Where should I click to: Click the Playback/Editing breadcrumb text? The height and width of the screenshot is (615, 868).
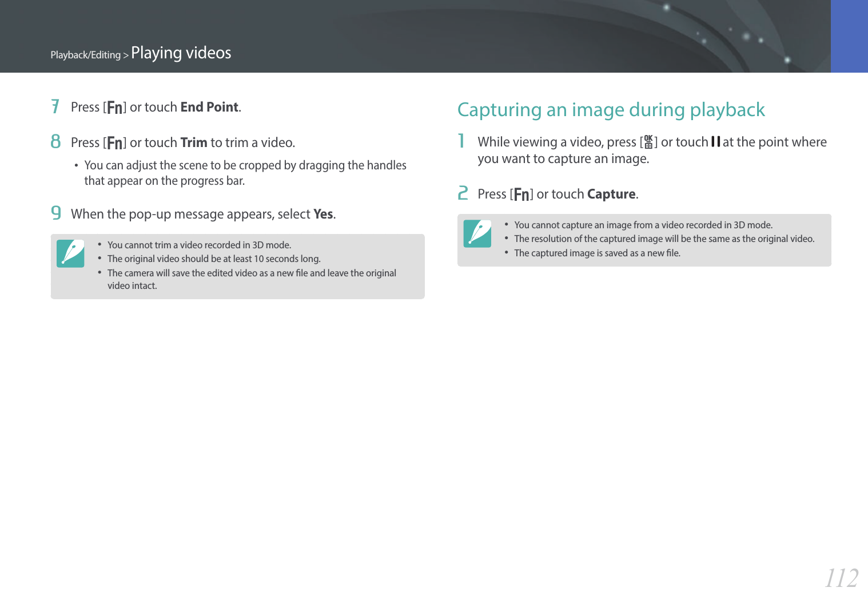[86, 55]
